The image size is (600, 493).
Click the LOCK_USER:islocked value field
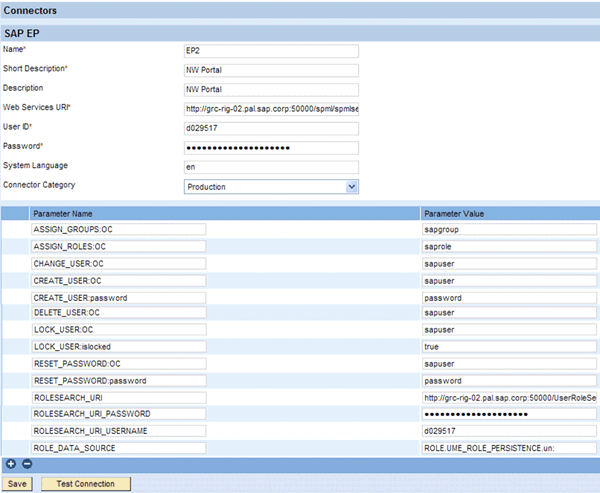click(509, 345)
